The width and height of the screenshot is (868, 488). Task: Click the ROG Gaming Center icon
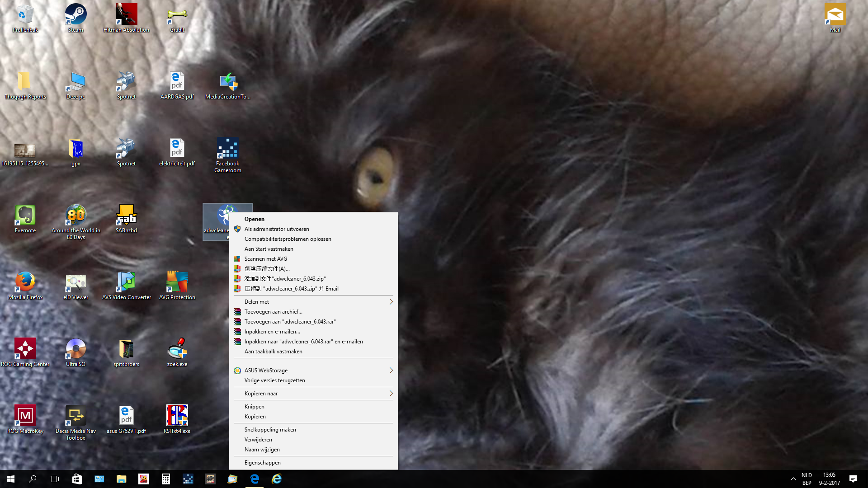[x=25, y=353]
